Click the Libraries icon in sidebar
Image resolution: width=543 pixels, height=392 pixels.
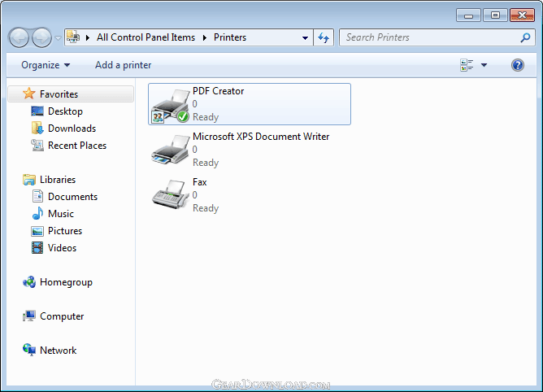pyautogui.click(x=29, y=180)
